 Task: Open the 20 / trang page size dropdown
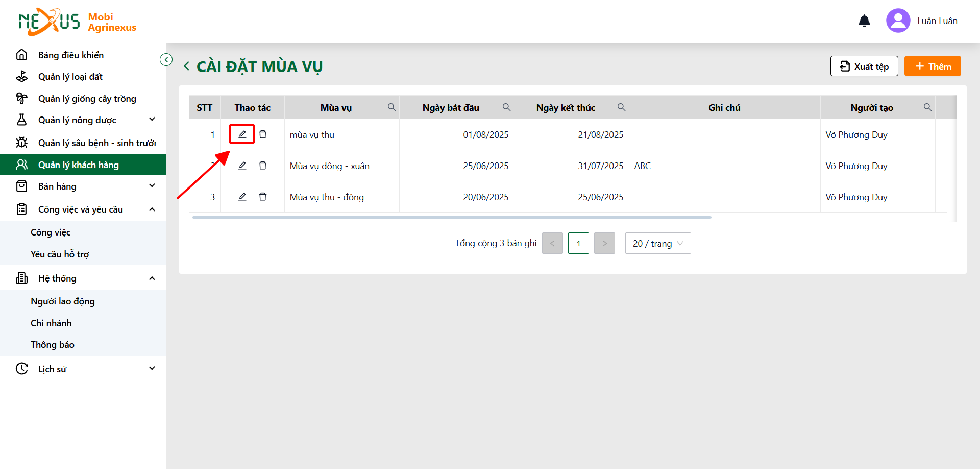coord(658,243)
